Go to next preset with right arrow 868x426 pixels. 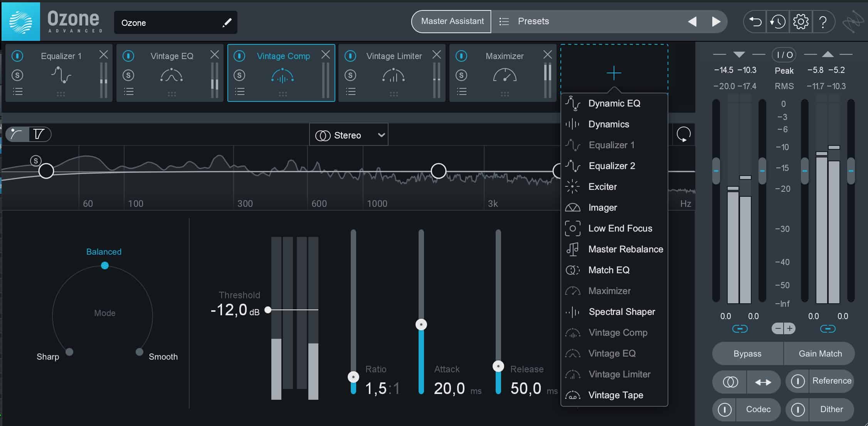(x=716, y=22)
